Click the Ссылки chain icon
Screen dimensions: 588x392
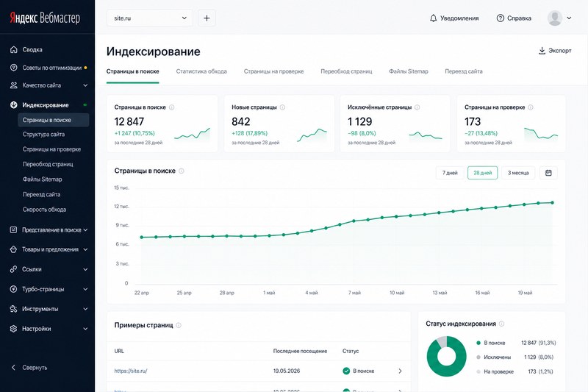13,269
